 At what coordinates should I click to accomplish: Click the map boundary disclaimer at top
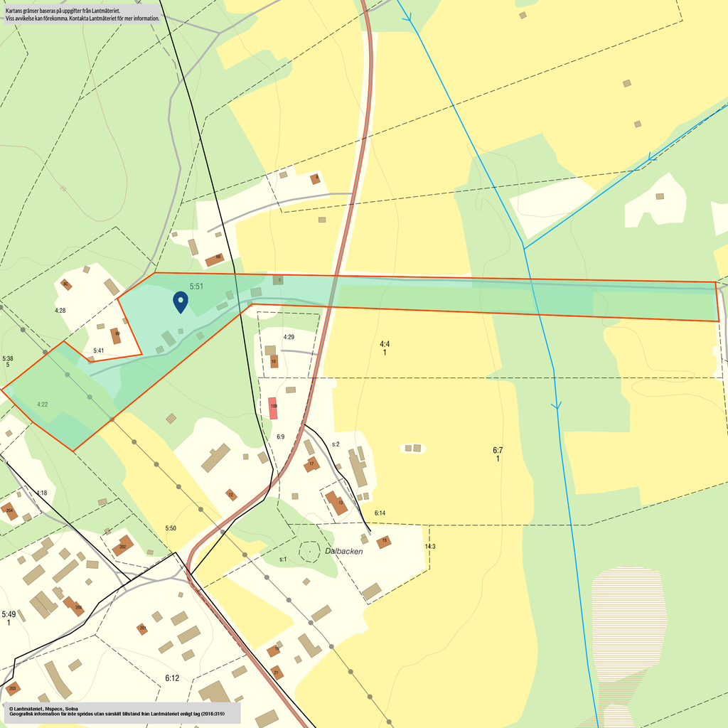[82, 14]
